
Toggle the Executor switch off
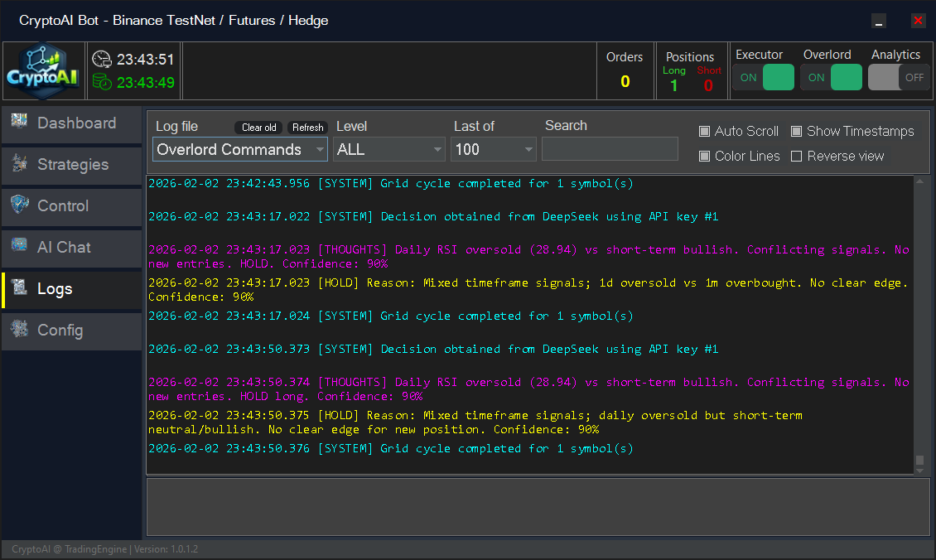tap(777, 76)
